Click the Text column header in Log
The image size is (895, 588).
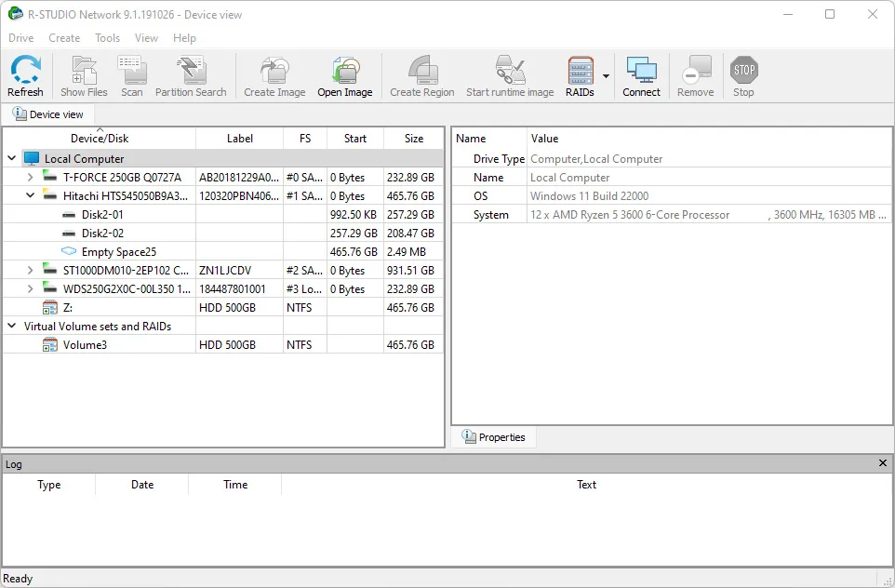(586, 484)
